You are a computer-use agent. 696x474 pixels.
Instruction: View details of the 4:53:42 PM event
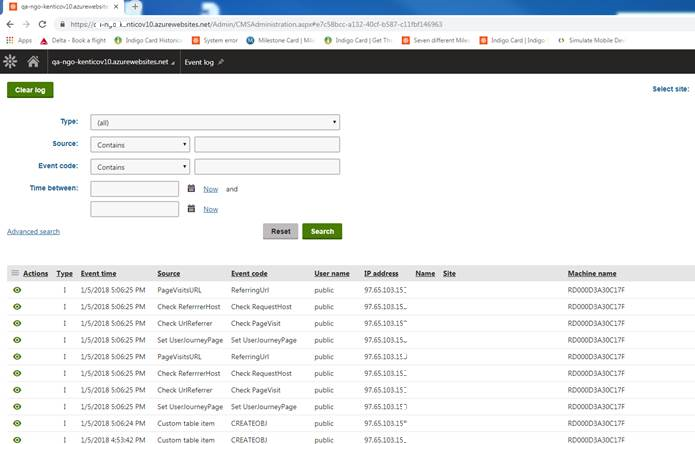click(17, 440)
